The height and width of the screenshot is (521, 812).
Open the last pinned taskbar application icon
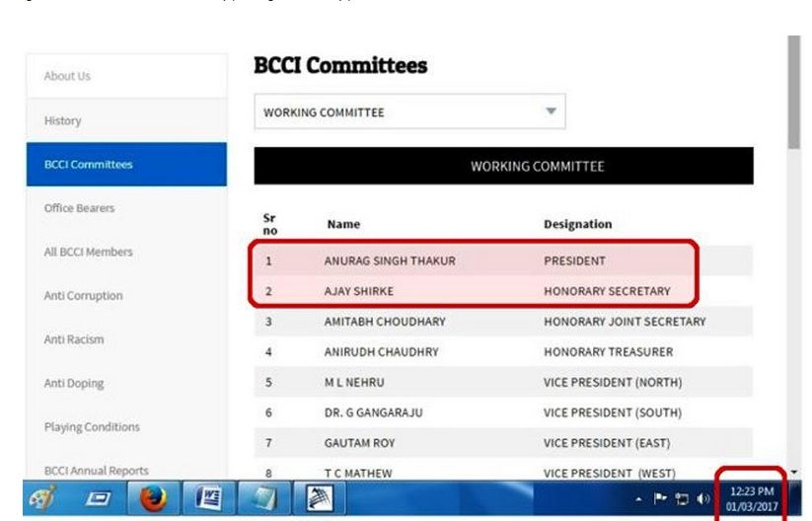pos(319,498)
